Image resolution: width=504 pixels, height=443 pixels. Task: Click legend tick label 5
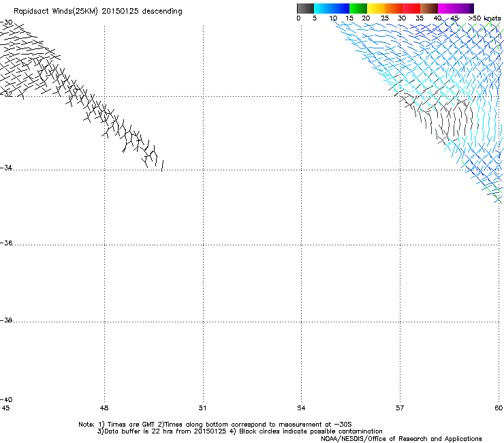coord(315,18)
